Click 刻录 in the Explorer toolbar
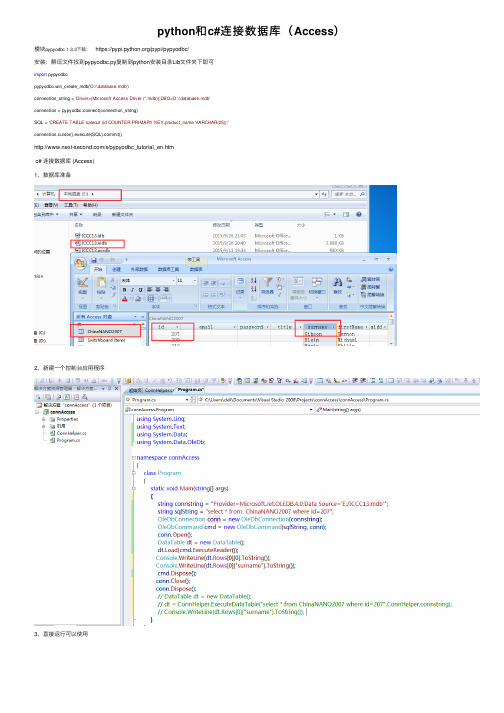This screenshot has width=504, height=713. pyautogui.click(x=97, y=215)
